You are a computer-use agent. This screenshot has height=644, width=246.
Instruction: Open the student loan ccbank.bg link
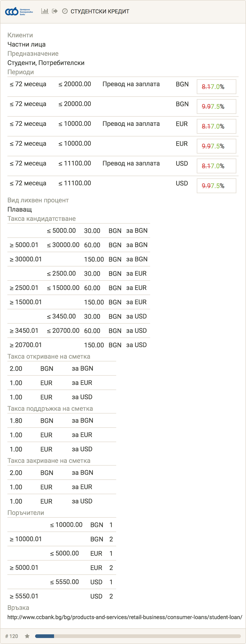125,617
